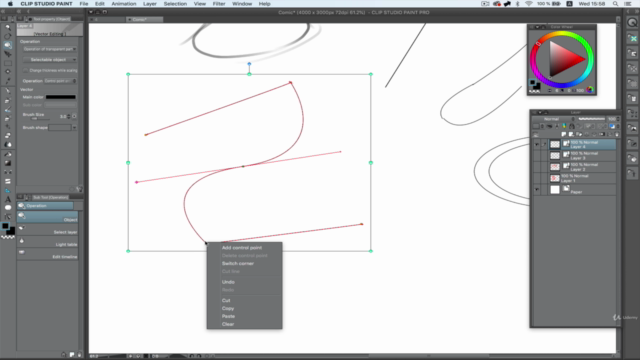Toggle the layer color blue square icon
640x360 pixels.
point(612,126)
